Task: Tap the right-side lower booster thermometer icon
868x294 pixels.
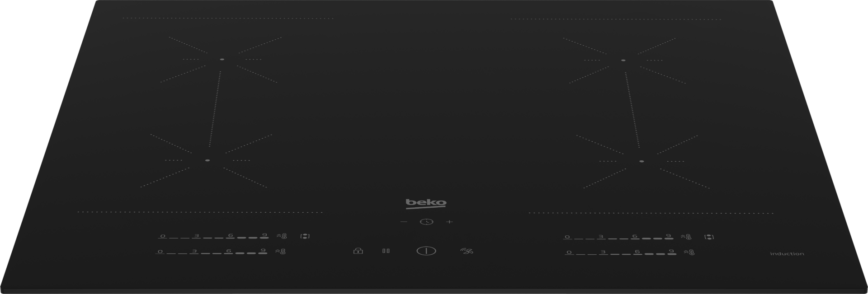Action: (x=689, y=252)
